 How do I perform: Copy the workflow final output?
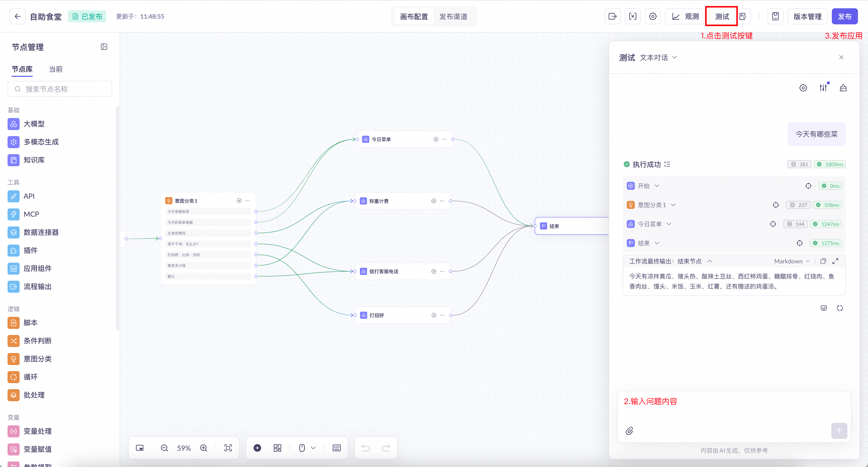tap(823, 261)
